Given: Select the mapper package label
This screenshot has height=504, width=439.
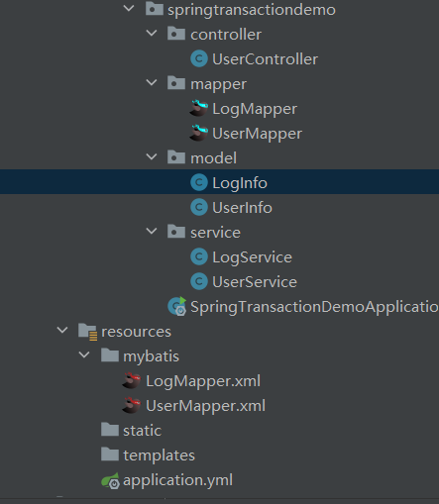Looking at the screenshot, I should [x=218, y=84].
